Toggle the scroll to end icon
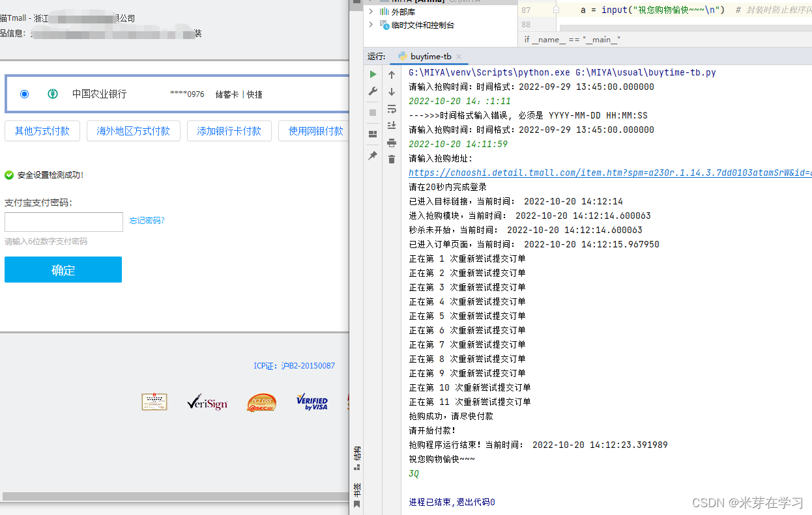812x515 pixels. click(392, 126)
